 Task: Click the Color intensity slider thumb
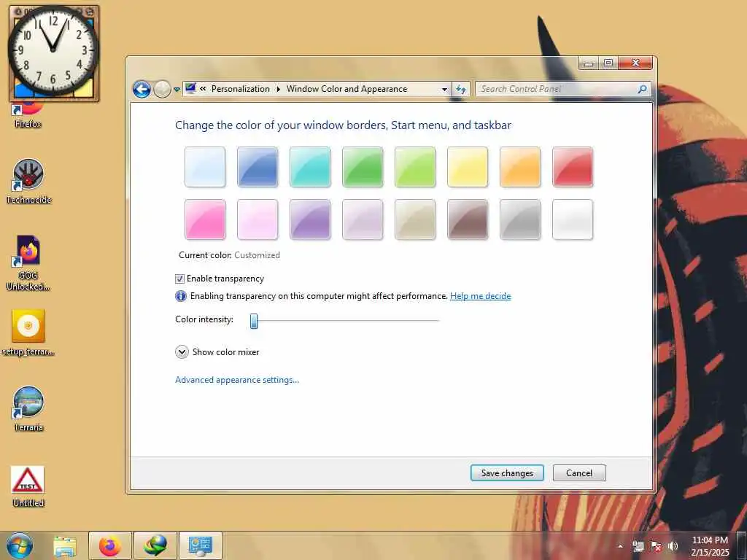coord(254,321)
